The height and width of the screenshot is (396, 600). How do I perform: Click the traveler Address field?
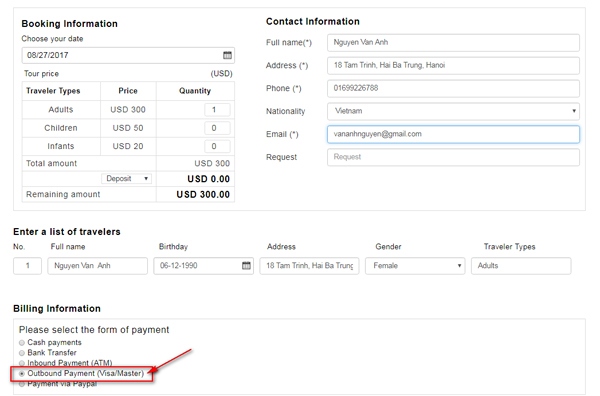tap(309, 266)
